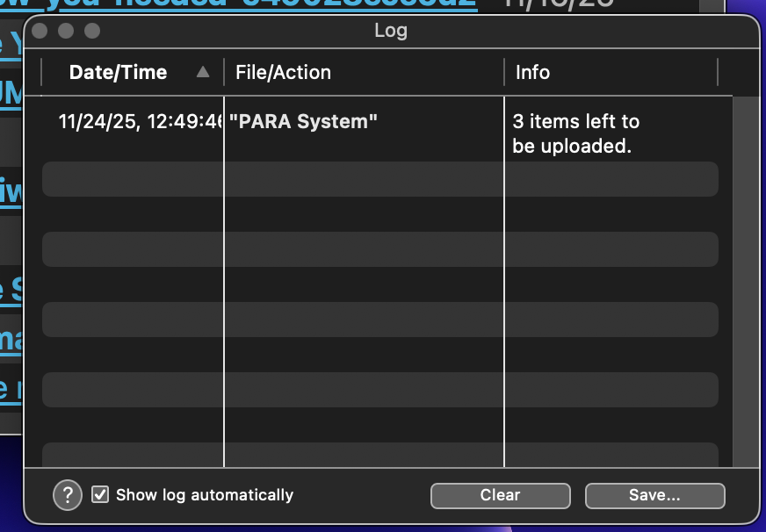Click the Show log automatically label text
The image size is (766, 532).
tap(204, 495)
